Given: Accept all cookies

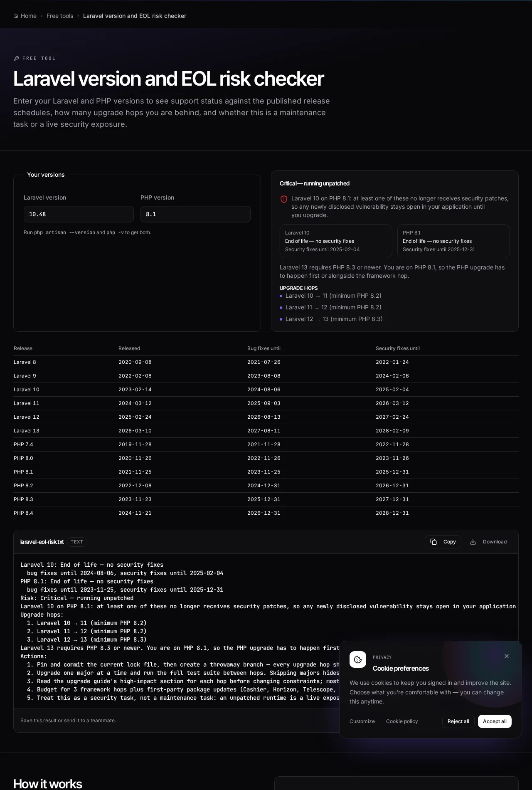Looking at the screenshot, I should point(495,721).
